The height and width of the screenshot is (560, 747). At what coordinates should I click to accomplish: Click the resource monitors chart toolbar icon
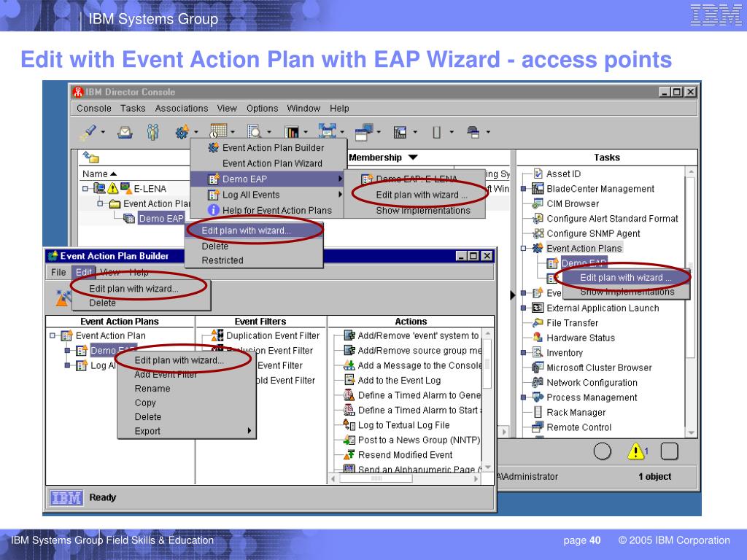[x=291, y=132]
